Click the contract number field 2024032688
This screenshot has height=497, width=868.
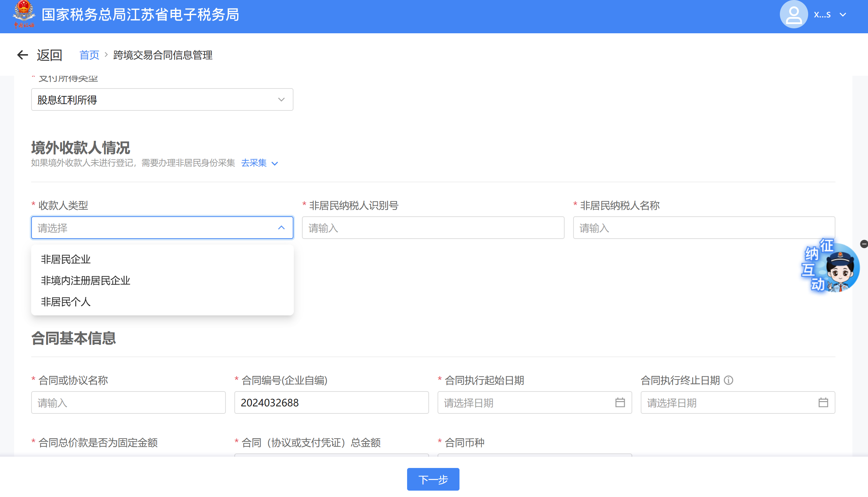[x=331, y=403]
